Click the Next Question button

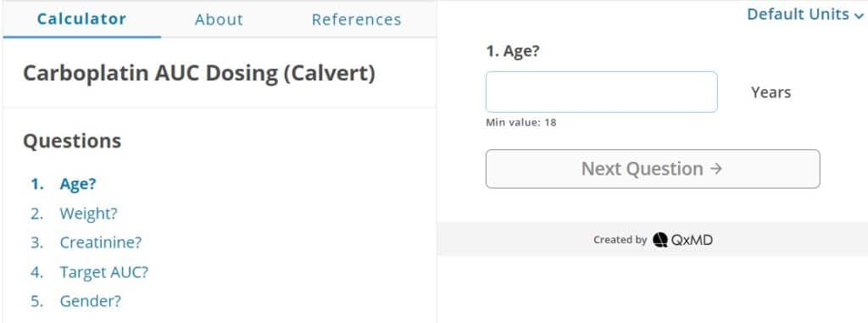653,169
